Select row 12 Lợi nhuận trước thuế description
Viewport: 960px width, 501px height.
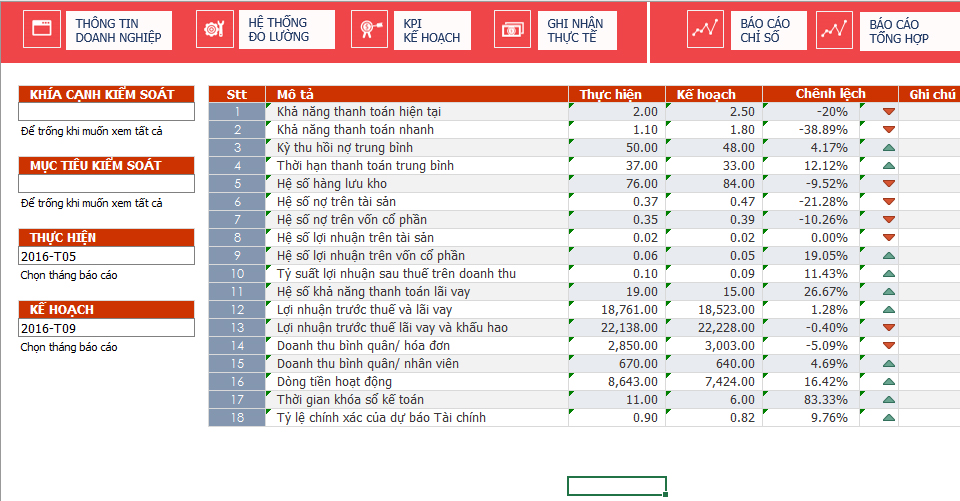(x=420, y=310)
